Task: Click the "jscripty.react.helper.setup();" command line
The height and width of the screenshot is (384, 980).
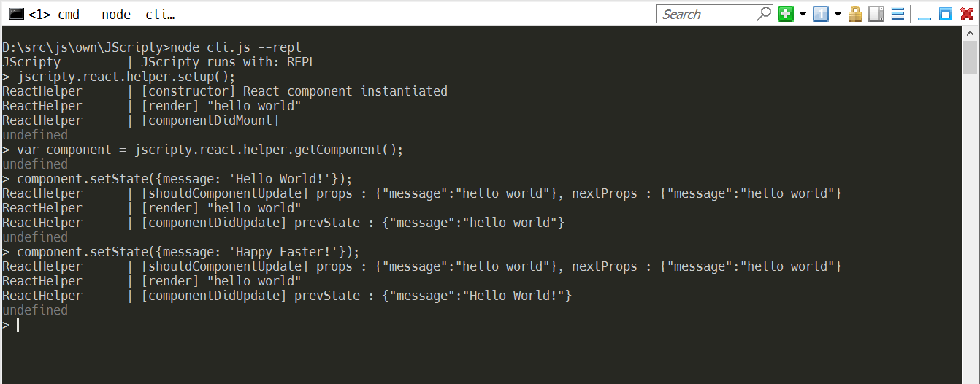Action: point(126,77)
